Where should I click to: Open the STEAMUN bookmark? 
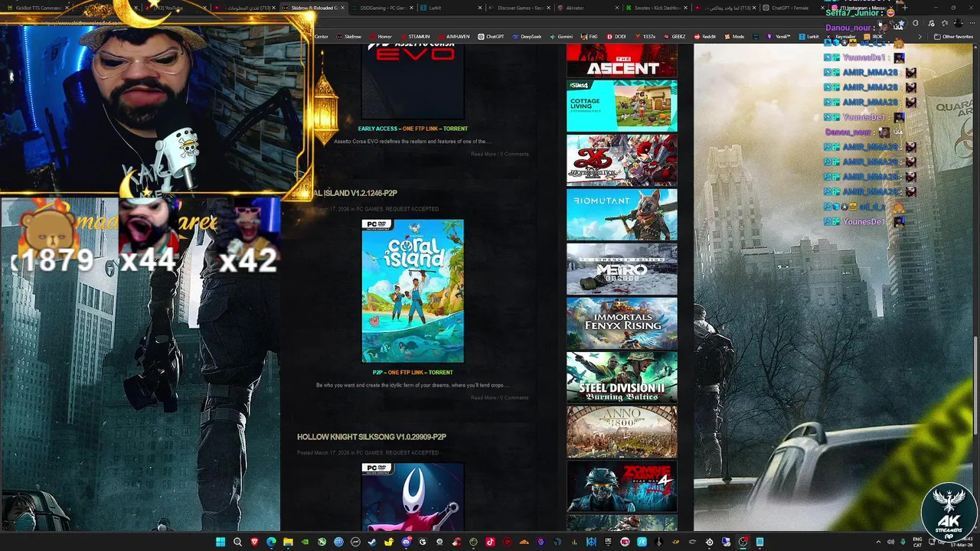coord(414,37)
